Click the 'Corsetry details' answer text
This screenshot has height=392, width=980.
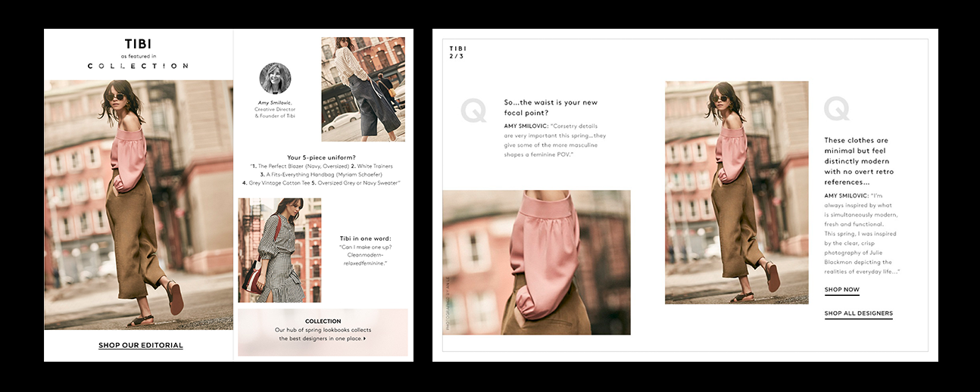(x=555, y=140)
